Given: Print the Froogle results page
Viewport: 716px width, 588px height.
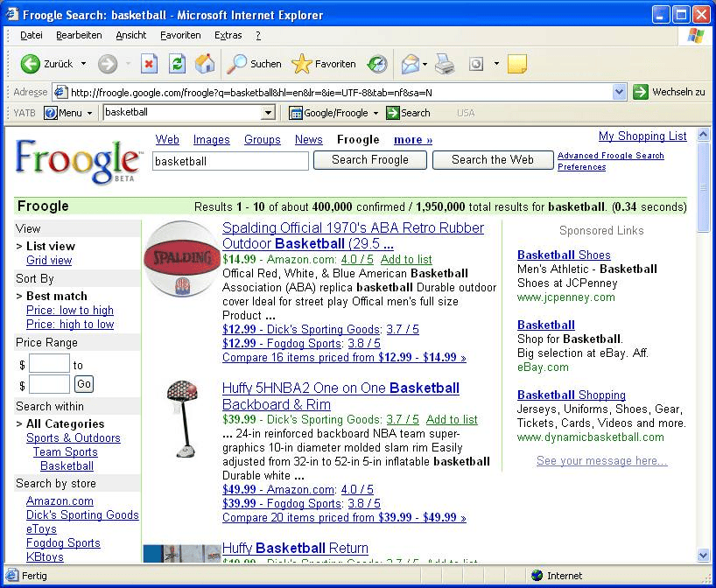Looking at the screenshot, I should click(445, 64).
